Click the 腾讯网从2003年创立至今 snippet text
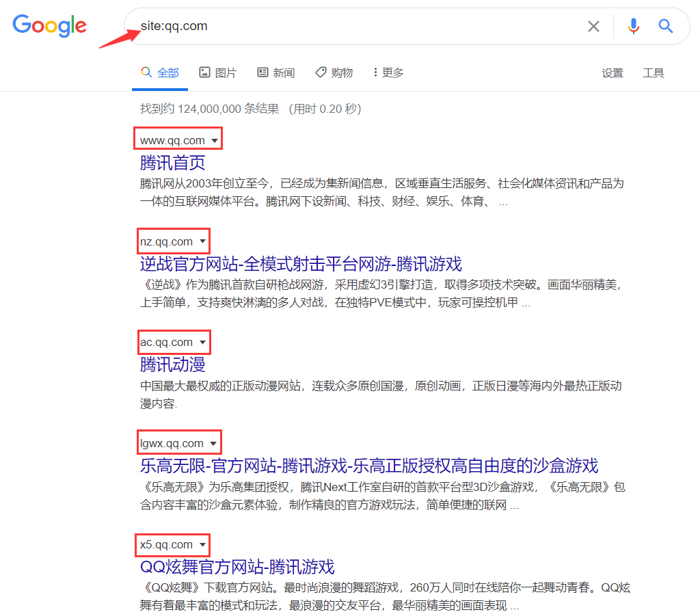This screenshot has width=700, height=612. point(382,193)
